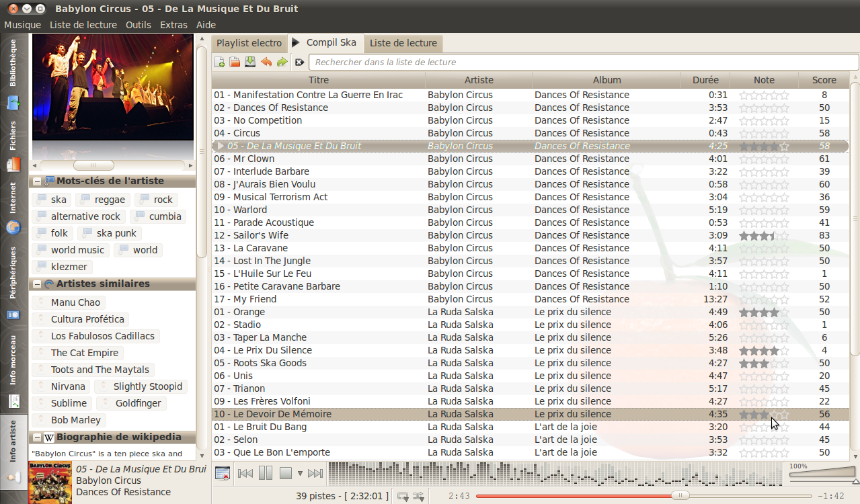Click the artist image scroll-right arrow
860x504 pixels.
coord(190,165)
